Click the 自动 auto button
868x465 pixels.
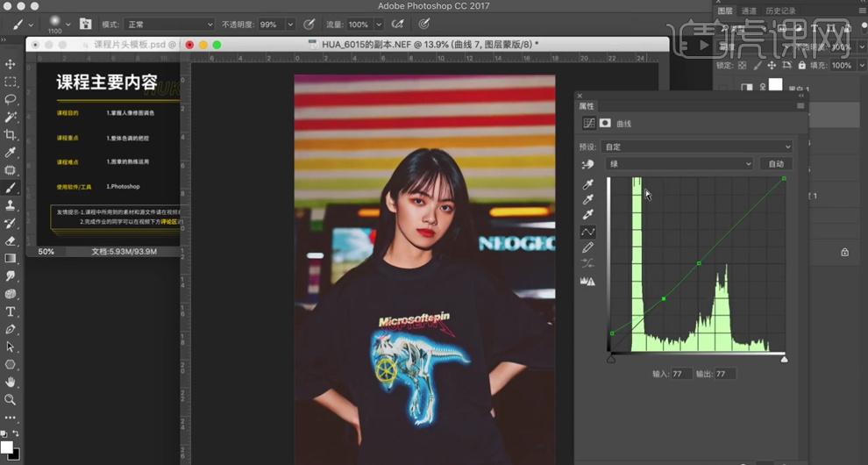point(776,163)
